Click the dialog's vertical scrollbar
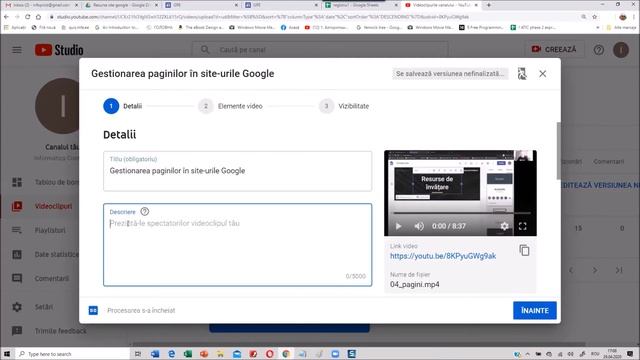This screenshot has width=640, height=360. 559,151
